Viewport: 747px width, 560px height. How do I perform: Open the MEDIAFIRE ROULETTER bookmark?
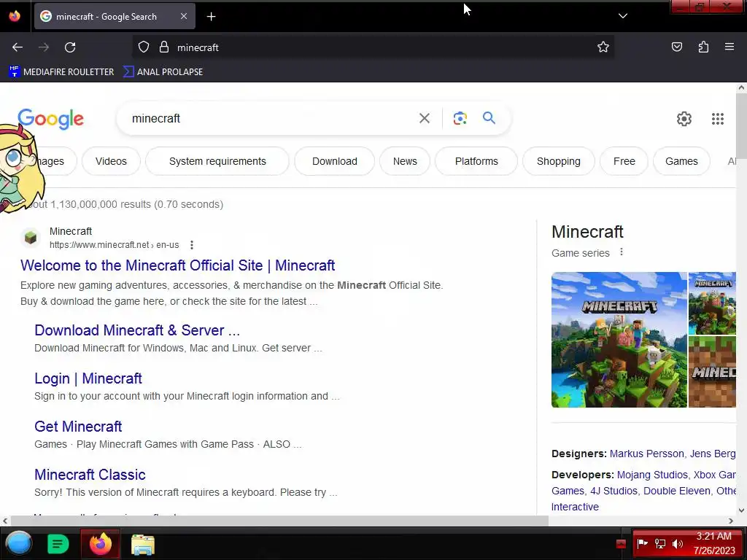(x=61, y=72)
